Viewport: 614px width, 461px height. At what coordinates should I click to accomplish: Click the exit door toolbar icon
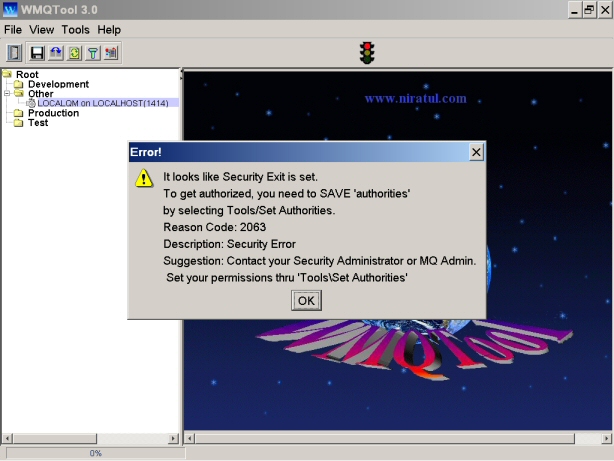[x=14, y=53]
